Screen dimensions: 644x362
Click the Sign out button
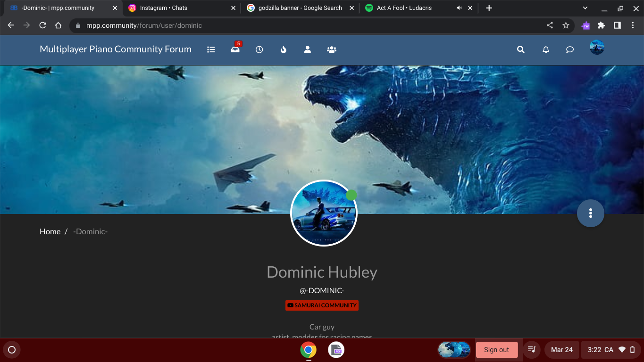click(x=496, y=350)
